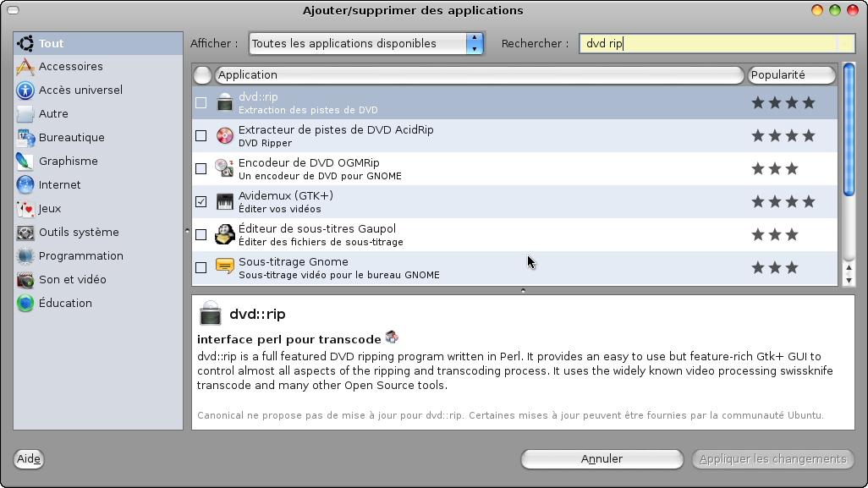Enable the Encodeur de DVD OGMRip checkbox
Viewport: 868px width, 488px height.
tap(201, 168)
